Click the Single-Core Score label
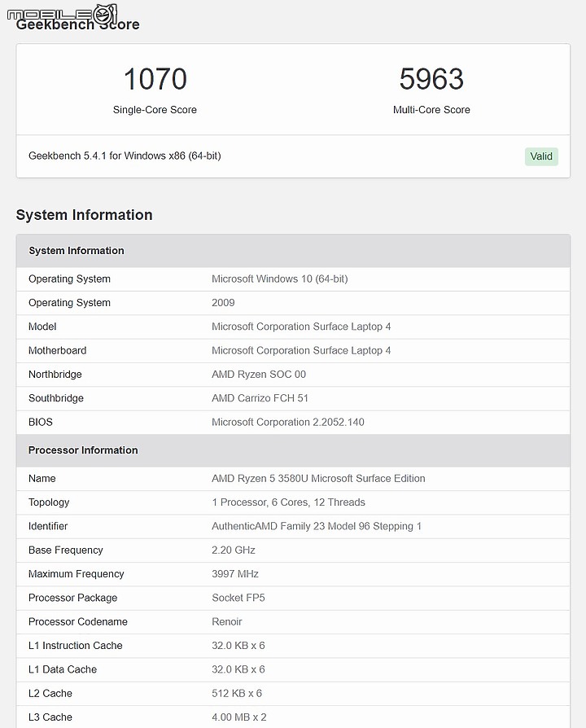Viewport: 586px width, 728px height. click(x=155, y=110)
